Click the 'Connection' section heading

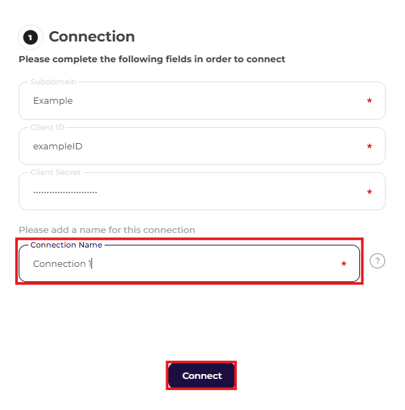tap(92, 37)
